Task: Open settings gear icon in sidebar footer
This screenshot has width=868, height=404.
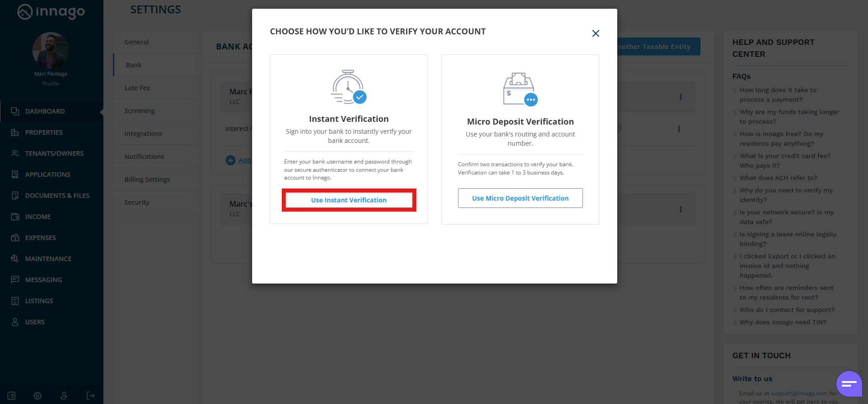Action: tap(38, 396)
